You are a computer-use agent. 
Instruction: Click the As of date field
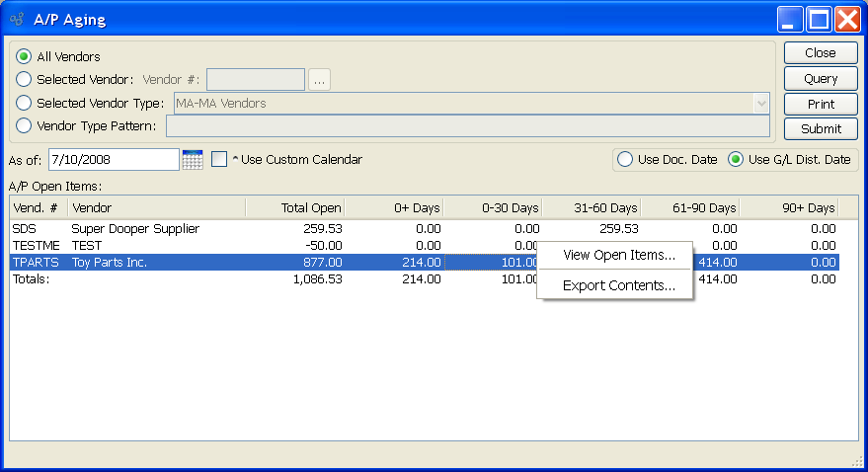113,159
